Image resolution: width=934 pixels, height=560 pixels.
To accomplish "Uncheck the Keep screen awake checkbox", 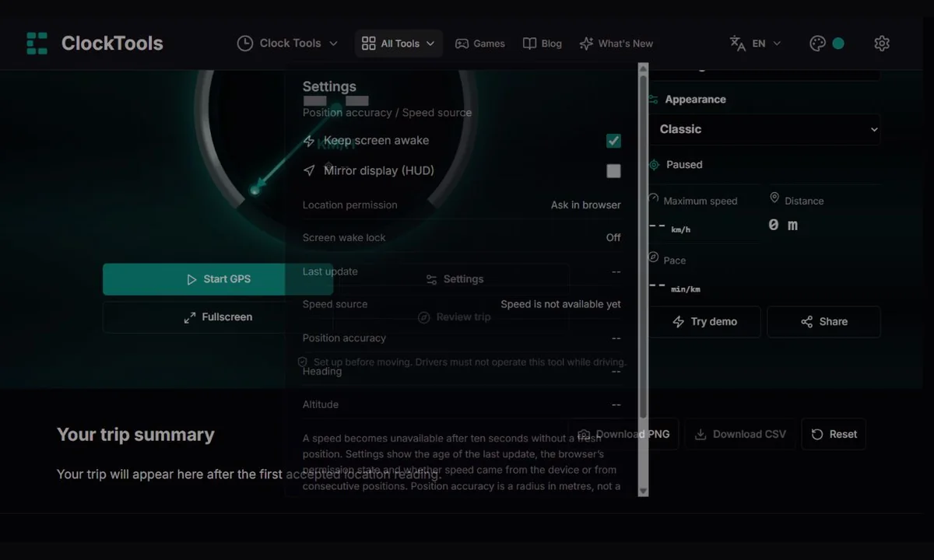I will (613, 141).
